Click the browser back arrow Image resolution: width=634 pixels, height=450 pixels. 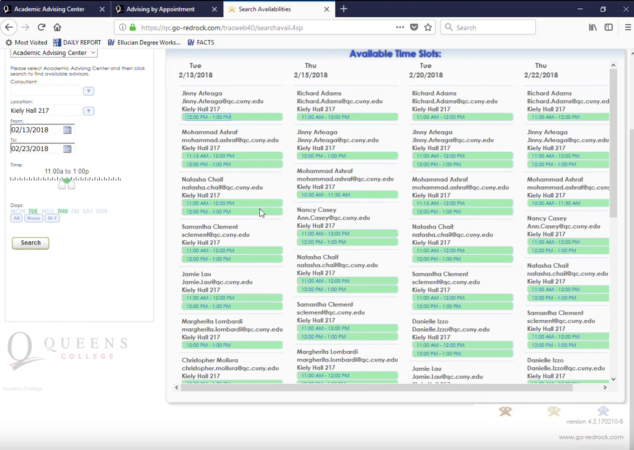(9, 27)
